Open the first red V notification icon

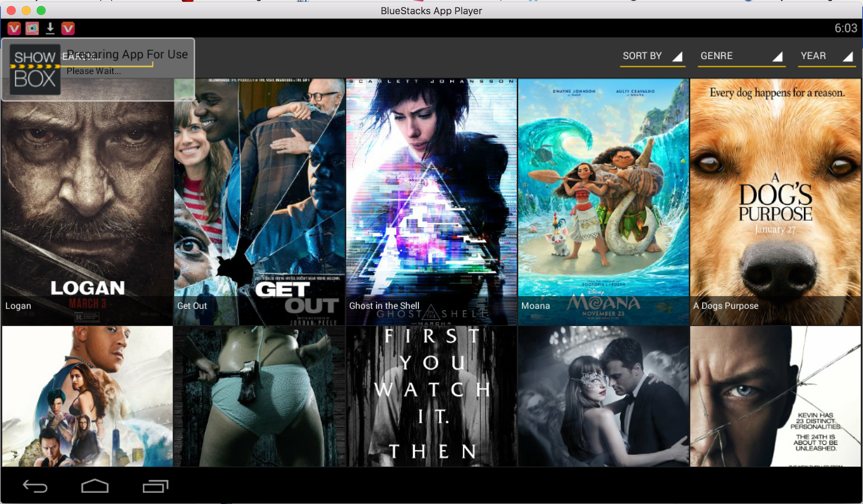coord(14,28)
